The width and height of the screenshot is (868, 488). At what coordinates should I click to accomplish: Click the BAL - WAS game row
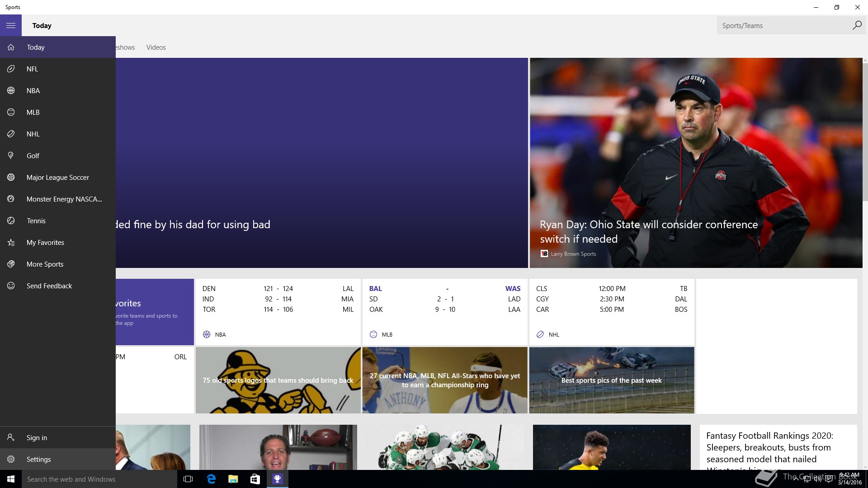tap(445, 288)
